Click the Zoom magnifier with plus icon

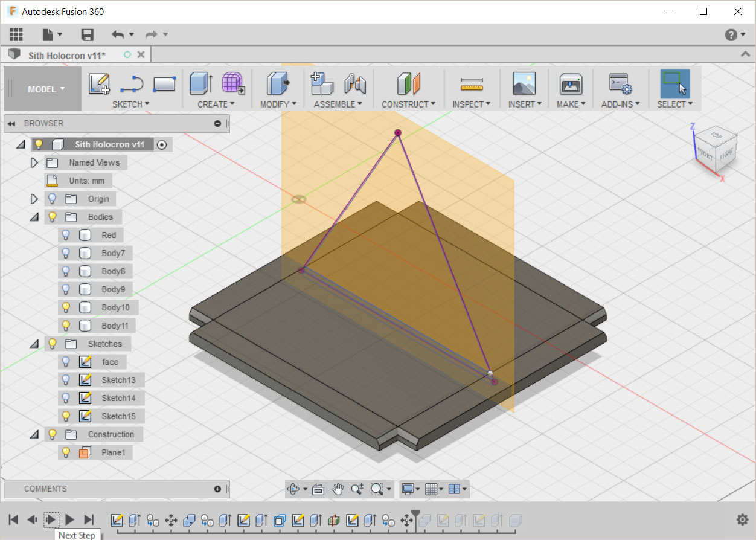point(357,489)
